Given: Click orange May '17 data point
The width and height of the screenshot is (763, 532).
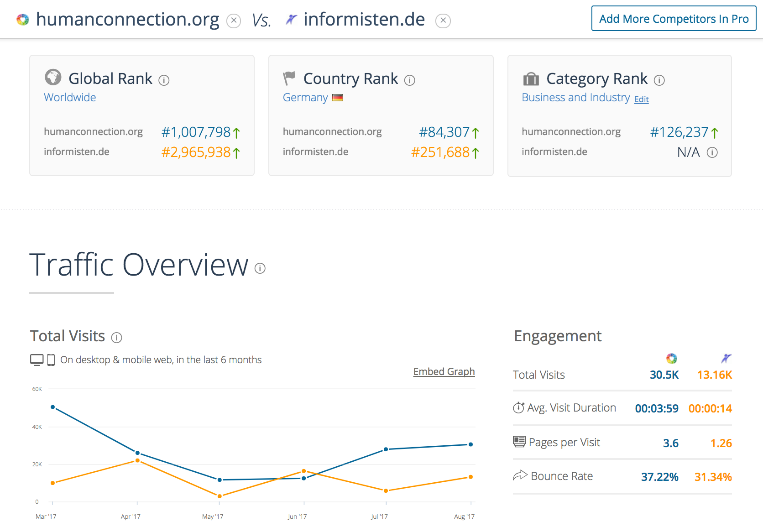Looking at the screenshot, I should pyautogui.click(x=219, y=496).
